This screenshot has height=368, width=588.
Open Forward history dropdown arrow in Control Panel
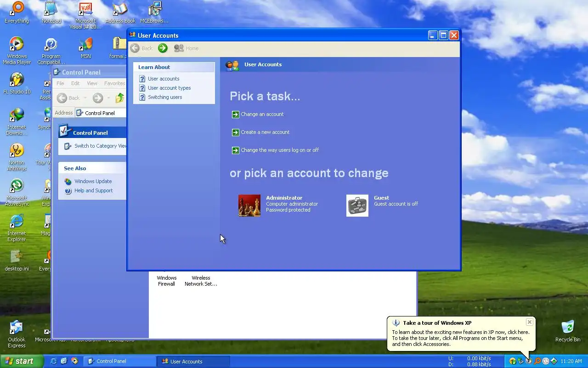coord(108,98)
